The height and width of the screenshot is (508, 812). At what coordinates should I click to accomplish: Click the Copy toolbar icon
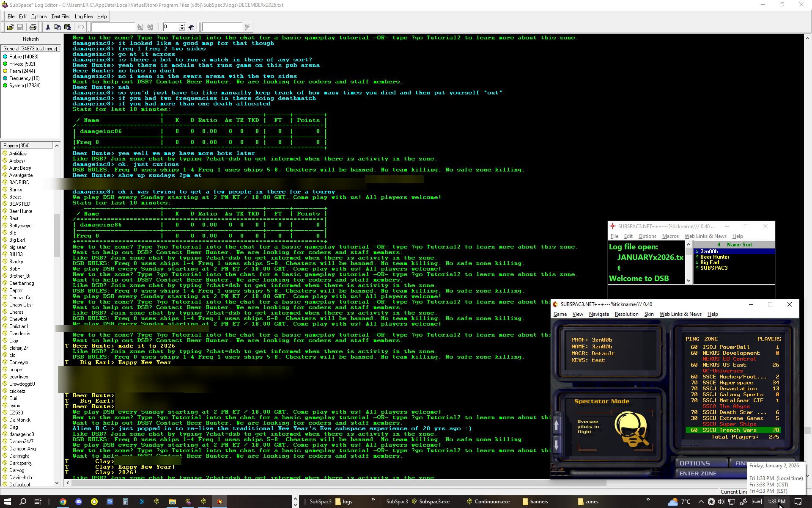58,27
